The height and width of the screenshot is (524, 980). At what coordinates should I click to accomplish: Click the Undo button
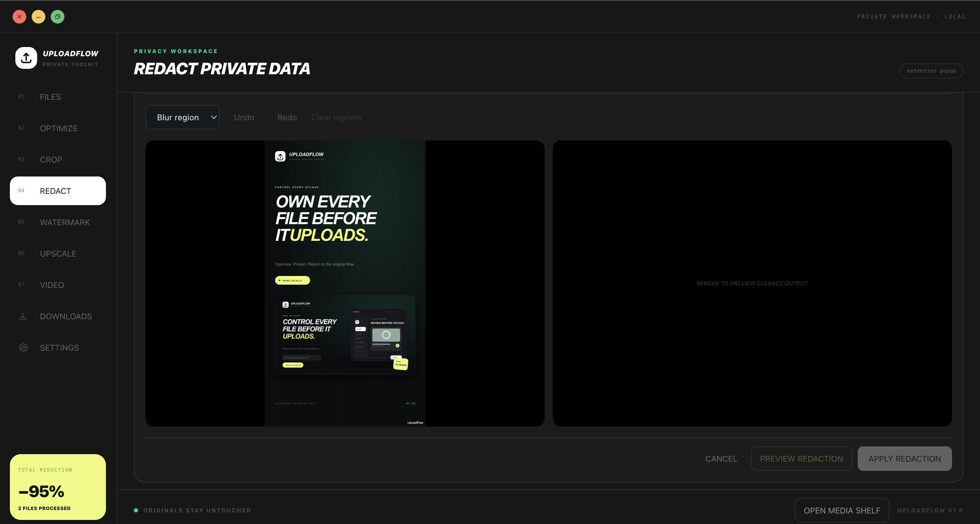pyautogui.click(x=244, y=117)
